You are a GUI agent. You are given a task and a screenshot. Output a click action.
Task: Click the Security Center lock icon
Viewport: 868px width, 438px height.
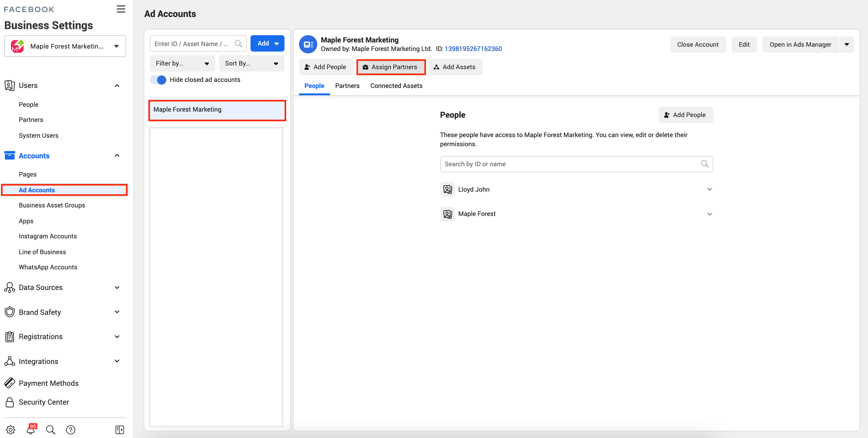(x=9, y=402)
